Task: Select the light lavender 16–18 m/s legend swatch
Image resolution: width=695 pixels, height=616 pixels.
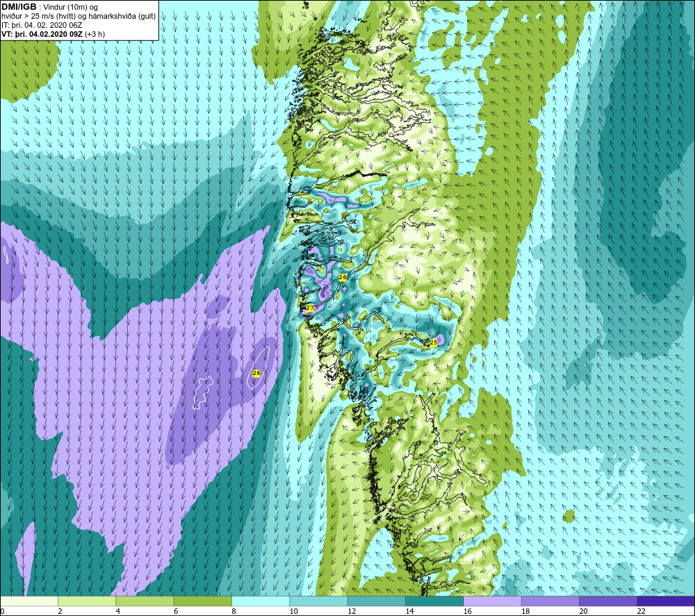Action: point(492,601)
